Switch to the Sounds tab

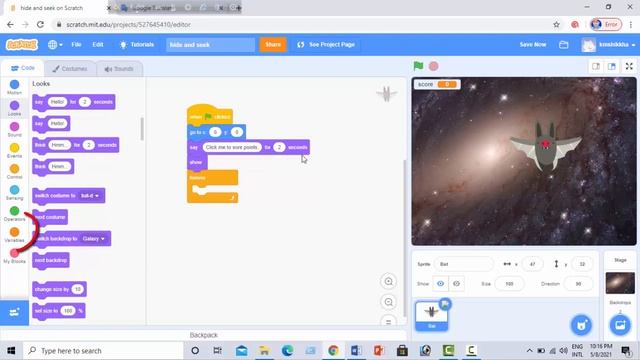pyautogui.click(x=119, y=69)
